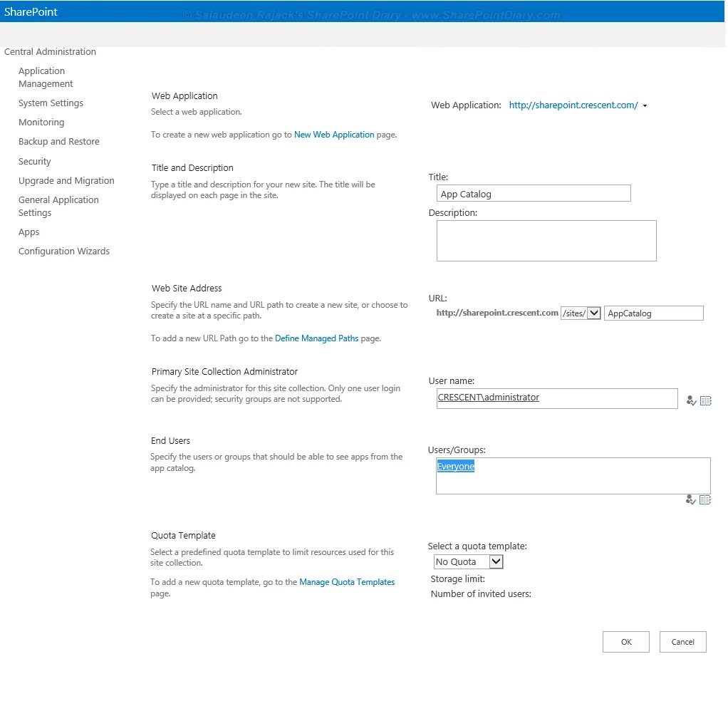Image resolution: width=728 pixels, height=716 pixels.
Task: Click inside the Users/Groups people picker box
Action: coord(573,476)
